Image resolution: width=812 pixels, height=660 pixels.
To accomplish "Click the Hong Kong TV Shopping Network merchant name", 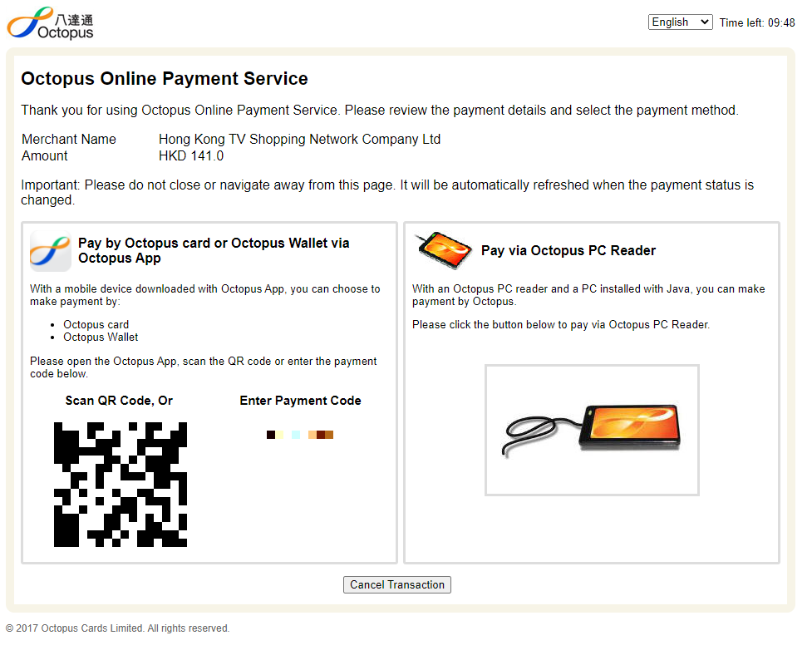I will coord(299,140).
